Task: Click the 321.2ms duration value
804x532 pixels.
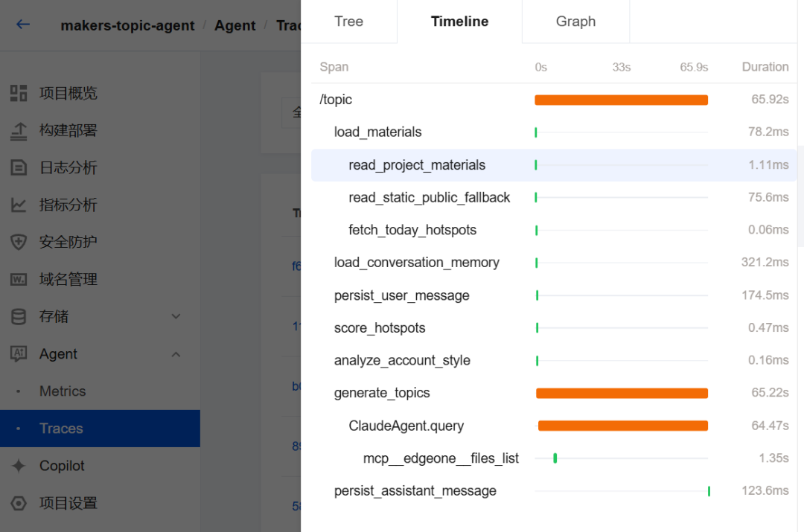Action: point(765,262)
